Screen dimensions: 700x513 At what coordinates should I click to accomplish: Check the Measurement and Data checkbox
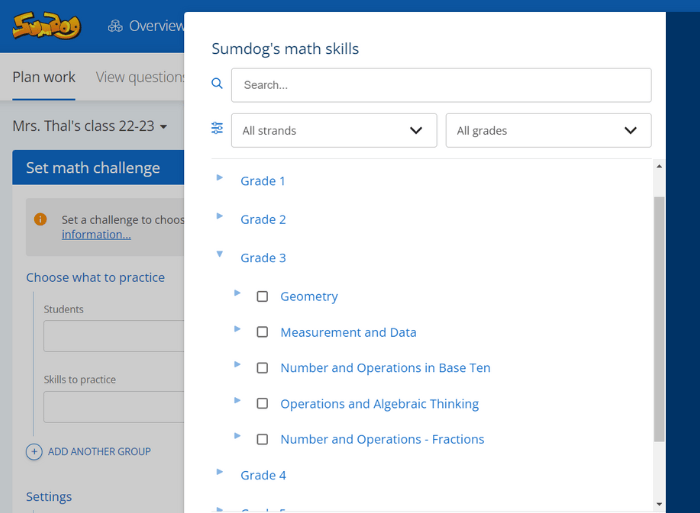pos(262,332)
